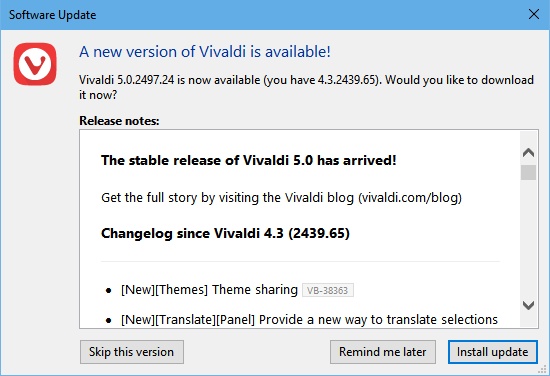
Task: Click the 'Changelog since Vivaldi 4.3' heading
Action: click(225, 233)
